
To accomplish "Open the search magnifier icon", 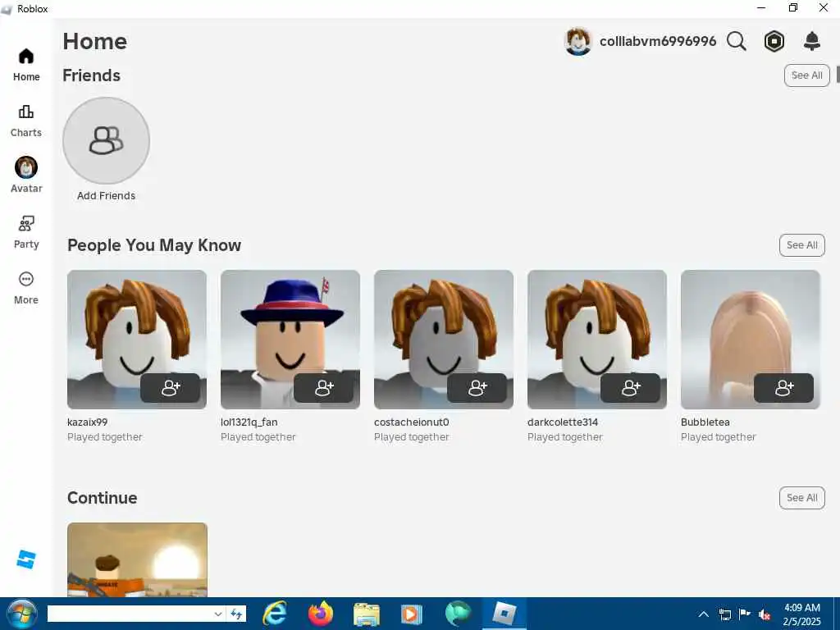I will point(737,41).
